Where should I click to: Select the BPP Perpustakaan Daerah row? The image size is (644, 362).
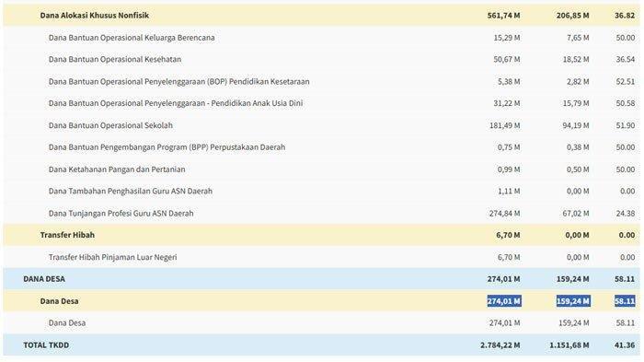pyautogui.click(x=322, y=147)
